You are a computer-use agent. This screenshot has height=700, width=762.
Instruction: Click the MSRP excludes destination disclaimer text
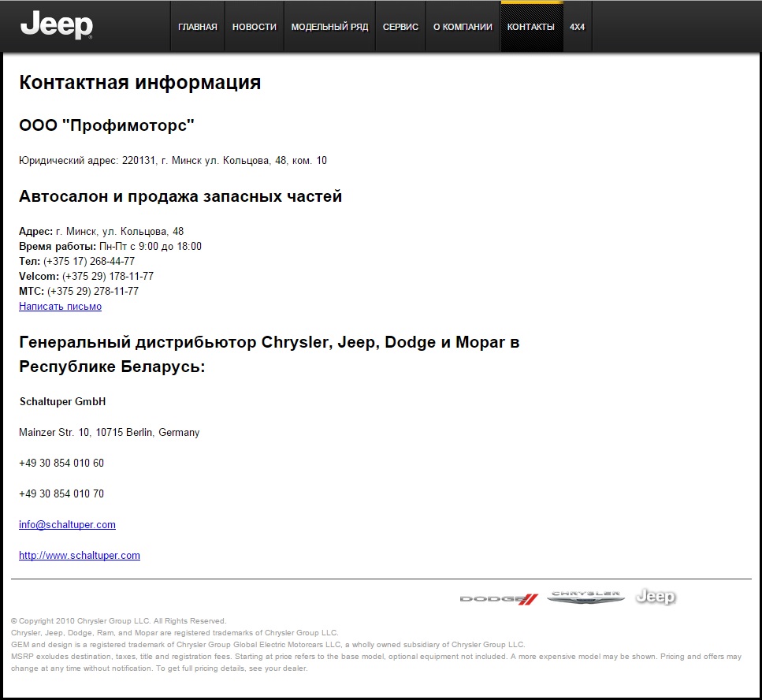pyautogui.click(x=376, y=662)
